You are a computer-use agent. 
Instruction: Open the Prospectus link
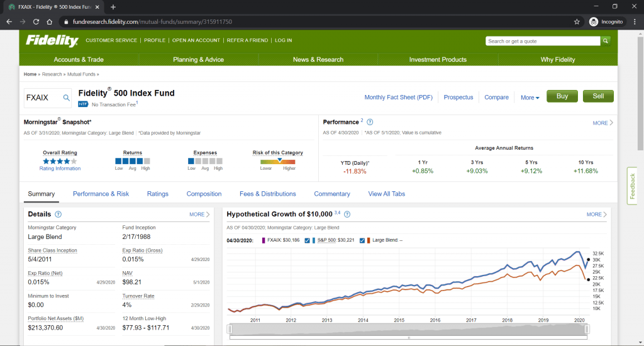pyautogui.click(x=458, y=98)
